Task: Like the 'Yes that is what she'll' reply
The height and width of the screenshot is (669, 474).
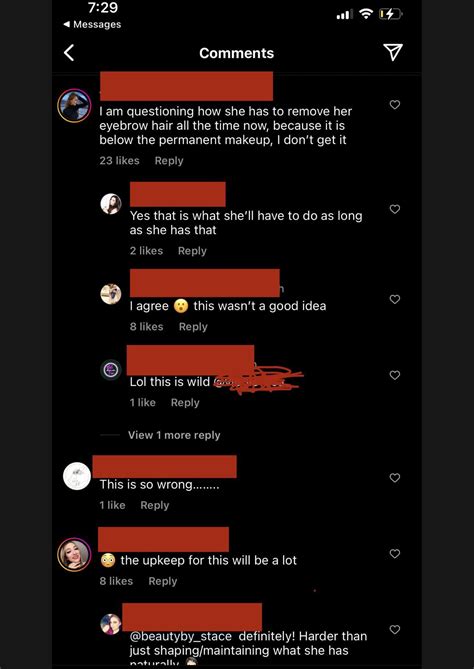Action: pyautogui.click(x=395, y=209)
